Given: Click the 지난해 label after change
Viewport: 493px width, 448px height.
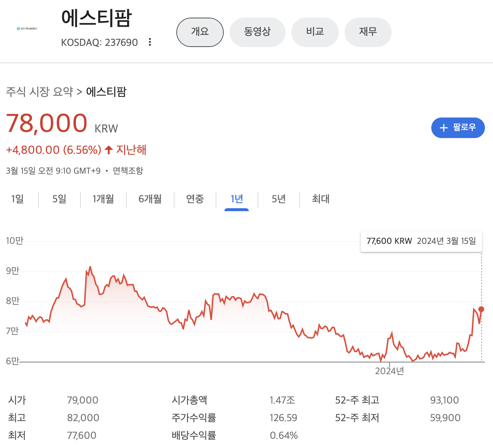Looking at the screenshot, I should pos(131,150).
